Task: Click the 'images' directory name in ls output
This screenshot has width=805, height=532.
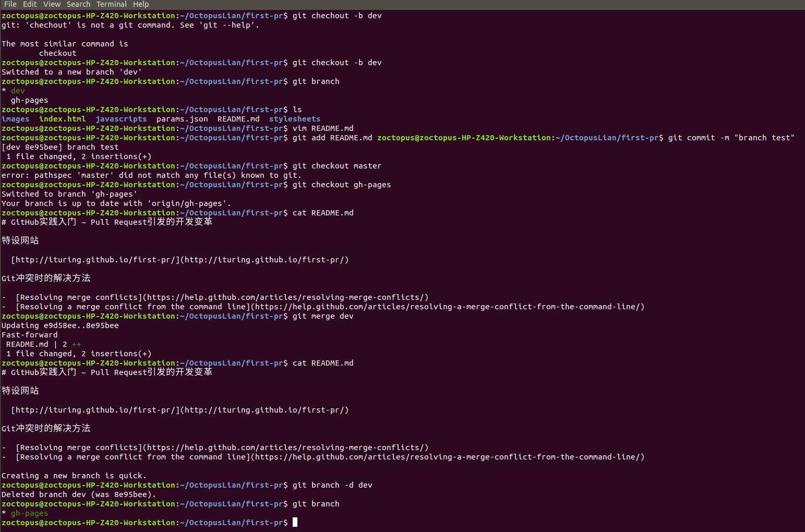Action: 15,119
